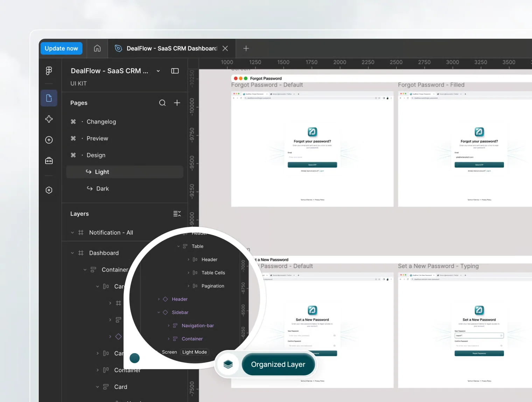
Task: Click Reset Password in the Typing frame
Action: click(479, 353)
